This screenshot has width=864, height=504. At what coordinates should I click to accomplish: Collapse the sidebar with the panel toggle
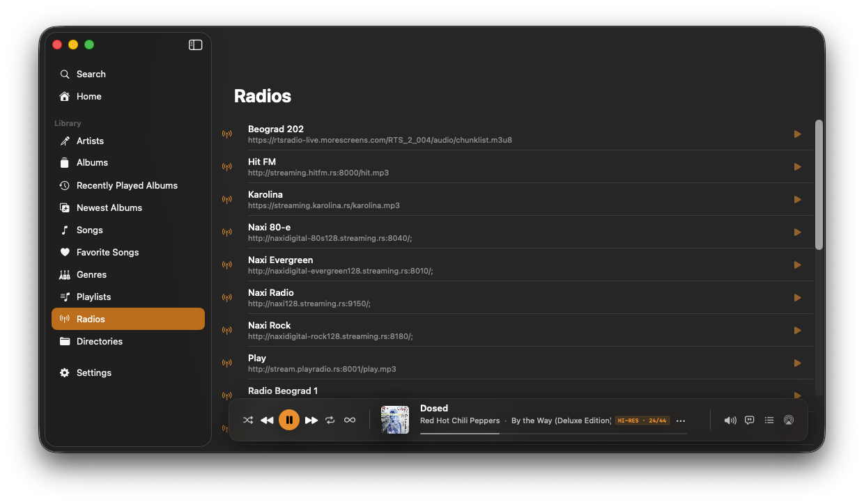195,45
